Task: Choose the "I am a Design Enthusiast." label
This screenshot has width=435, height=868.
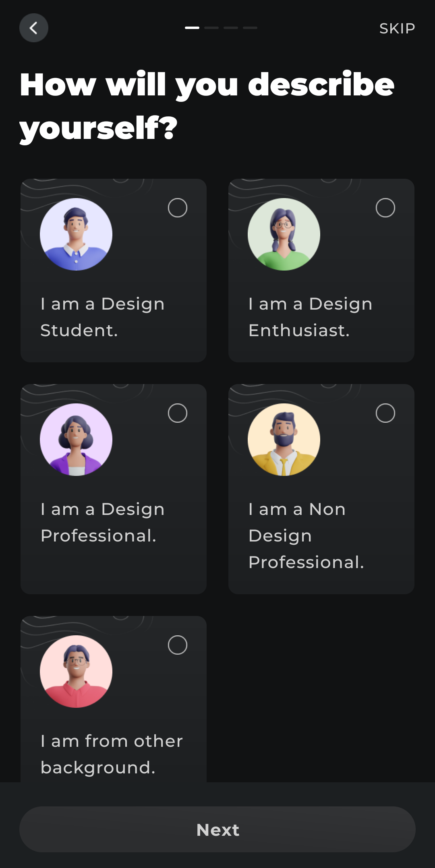Action: 311,317
